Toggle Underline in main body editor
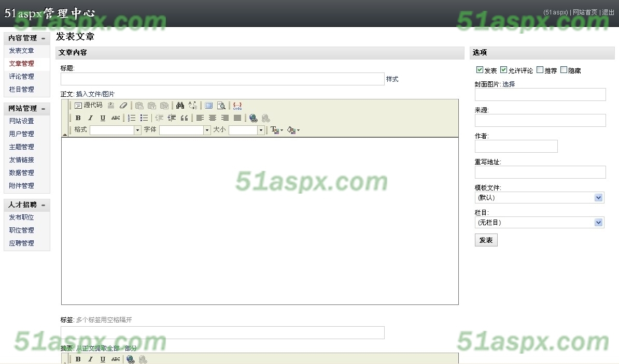 103,118
